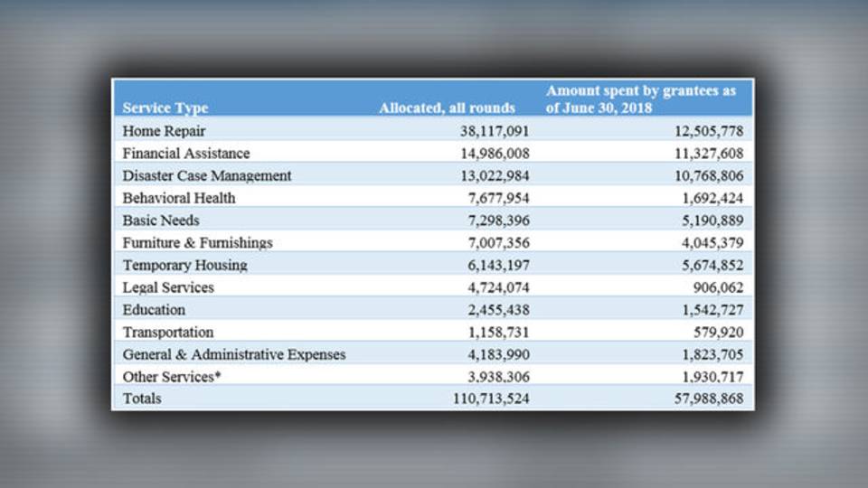Click the 'Allocated, all rounds' column header
Viewport: 868px width, 488px height.
click(447, 108)
